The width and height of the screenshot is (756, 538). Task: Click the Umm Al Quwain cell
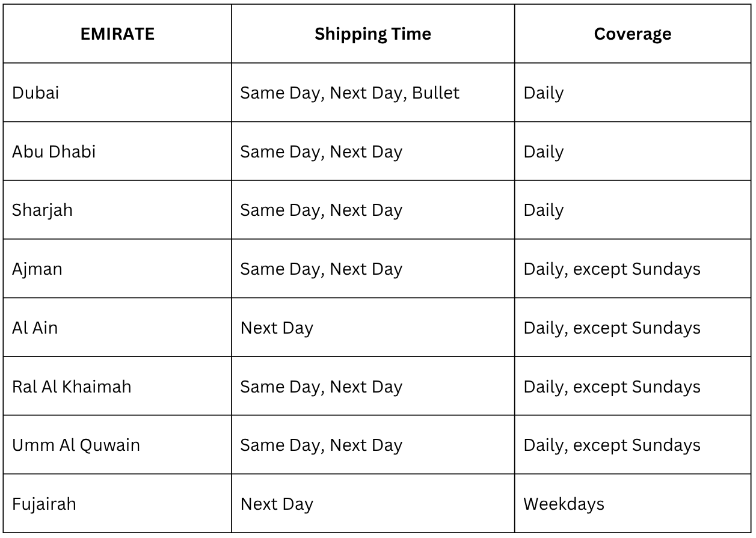click(x=76, y=445)
